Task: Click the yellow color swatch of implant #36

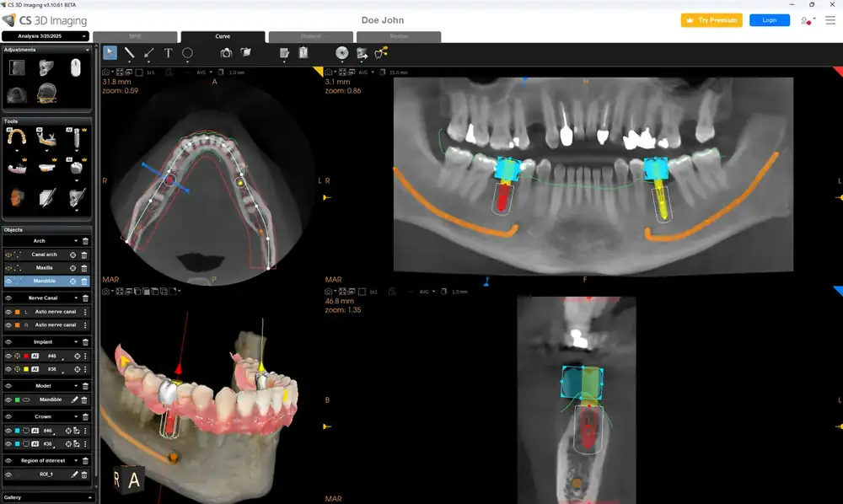Action: [26, 369]
